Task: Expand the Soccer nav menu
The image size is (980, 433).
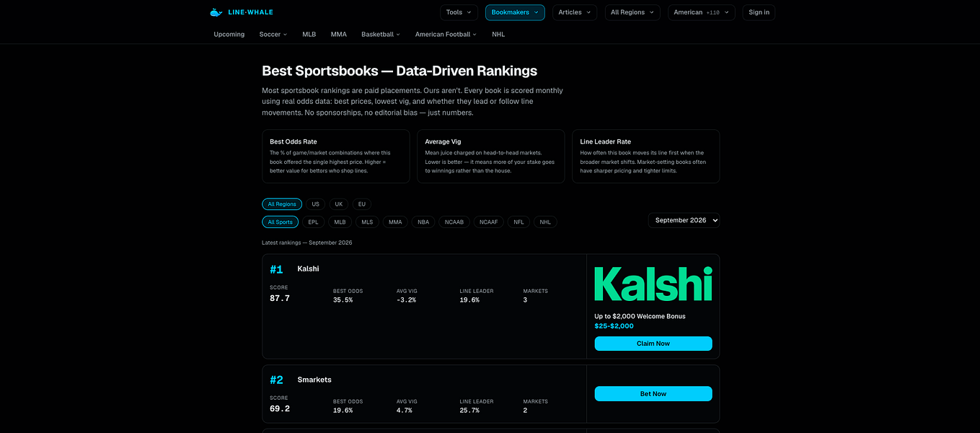Action: click(273, 34)
